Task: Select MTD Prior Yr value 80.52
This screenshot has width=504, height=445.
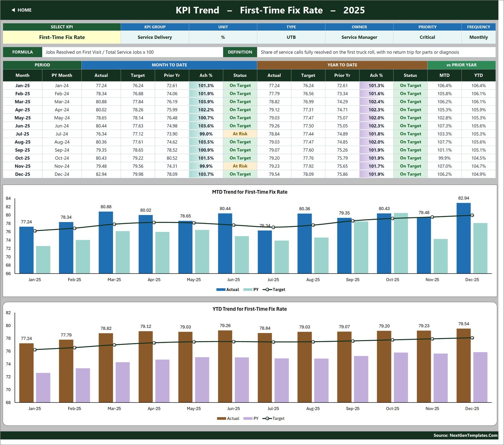Action: tap(172, 158)
